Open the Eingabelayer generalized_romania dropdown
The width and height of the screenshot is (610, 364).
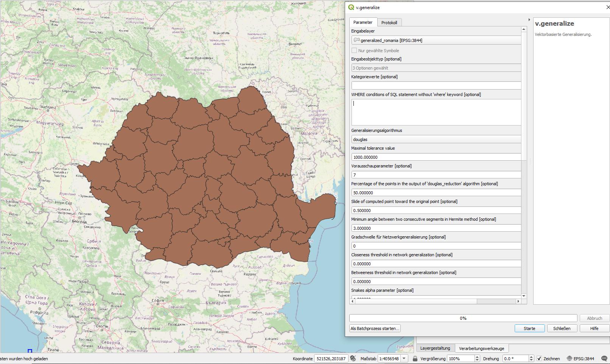[436, 40]
